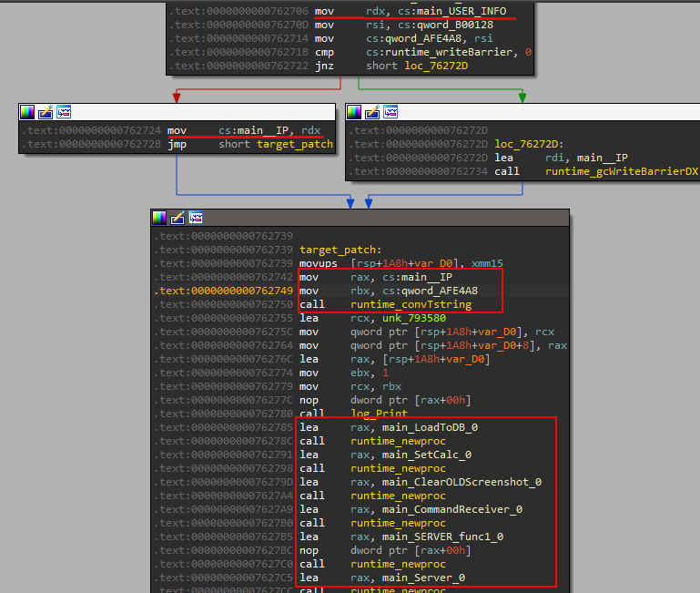Select the address .text:0000000000762749
This screenshot has height=593, width=700.
(x=224, y=291)
